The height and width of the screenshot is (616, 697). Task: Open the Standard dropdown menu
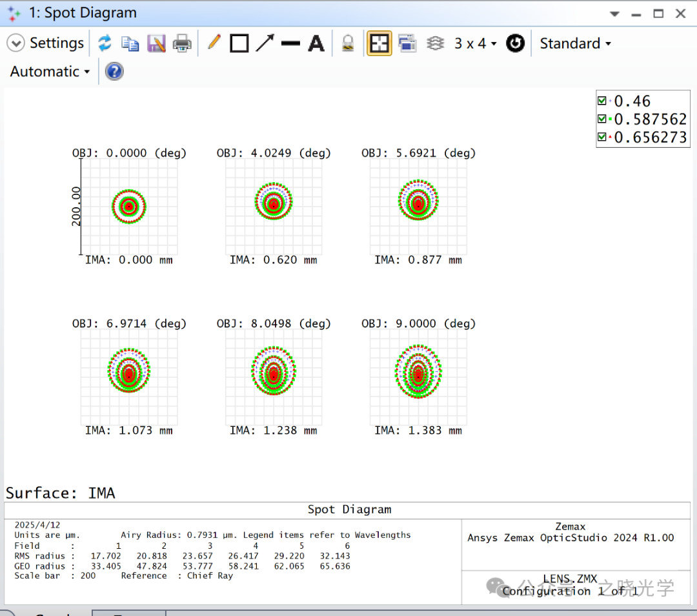[575, 43]
